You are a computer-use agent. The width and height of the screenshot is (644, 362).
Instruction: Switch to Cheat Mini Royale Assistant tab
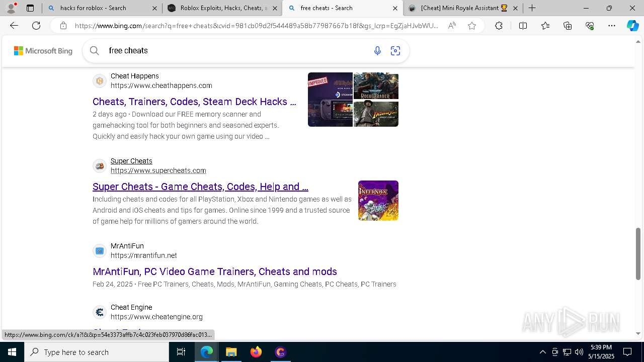click(463, 8)
